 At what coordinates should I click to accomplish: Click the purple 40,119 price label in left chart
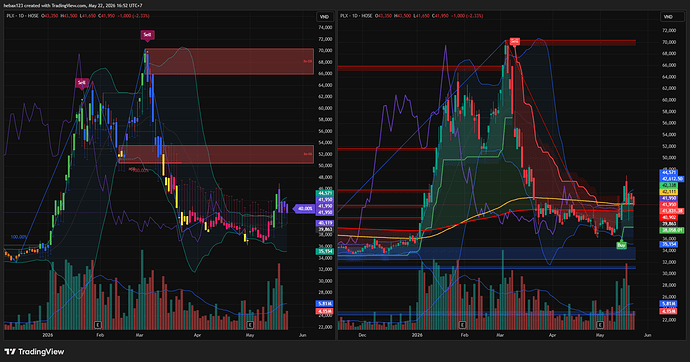[x=325, y=223]
